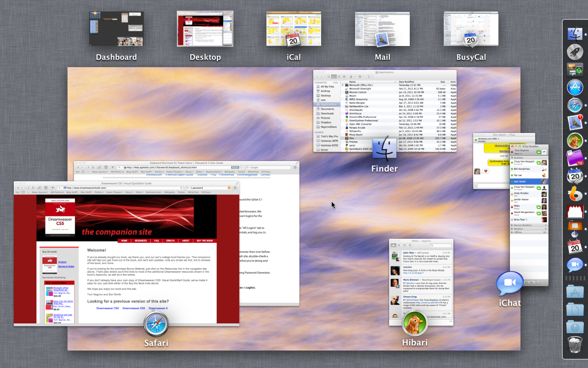
Task: Switch Finder to icon view
Action: coord(328,76)
